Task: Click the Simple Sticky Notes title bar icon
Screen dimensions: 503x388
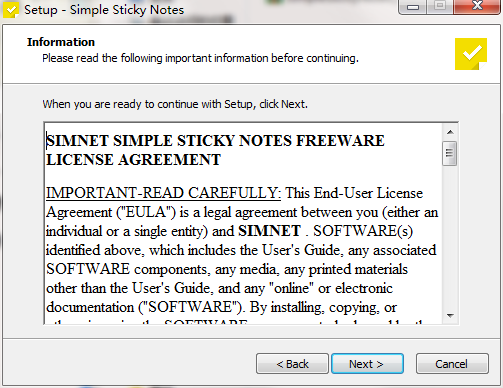Action: [x=11, y=10]
